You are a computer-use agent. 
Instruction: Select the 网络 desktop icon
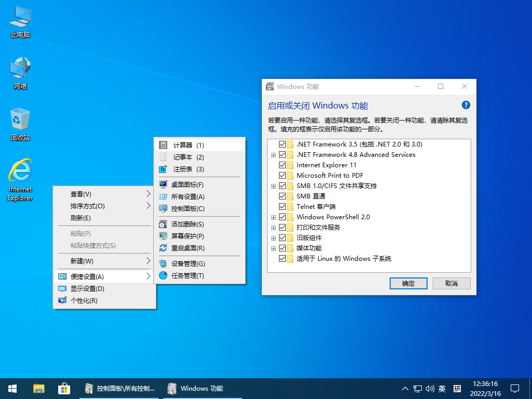[20, 73]
